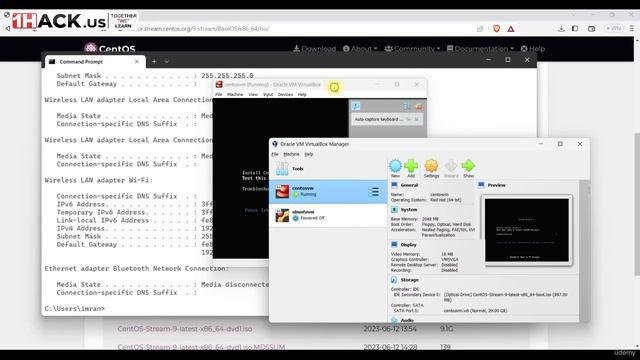Expand the Community dropdown on CentOS site
The width and height of the screenshot is (640, 360).
[412, 49]
